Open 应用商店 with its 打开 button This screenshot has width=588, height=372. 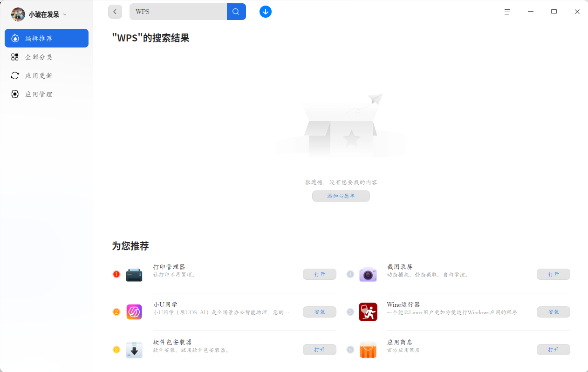coord(554,350)
